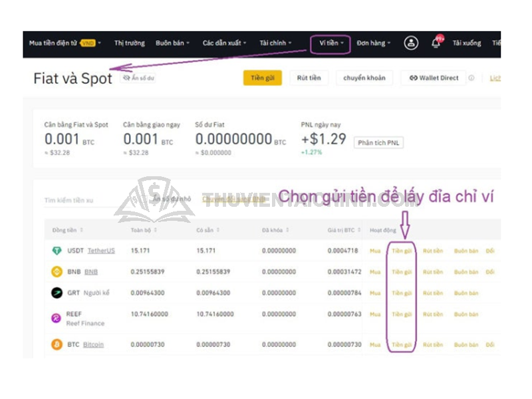Sort by the Toàn bộ column
Viewport: 532px width, 399px height.
144,230
